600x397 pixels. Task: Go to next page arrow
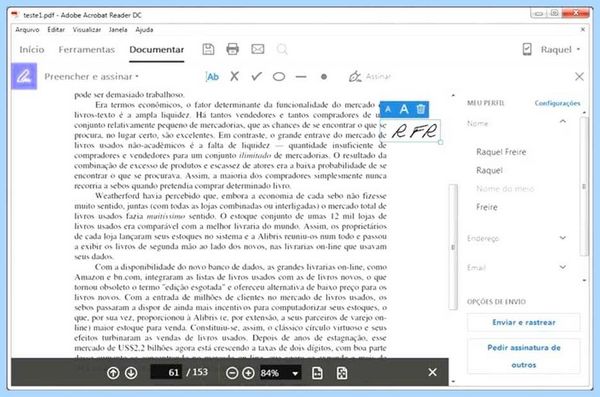pyautogui.click(x=131, y=372)
